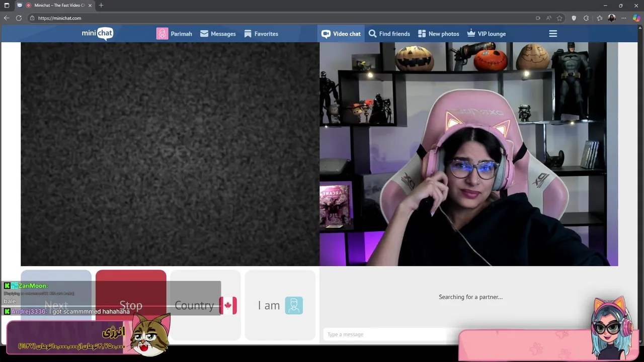
Task: Open the hamburger menu
Action: point(553,34)
